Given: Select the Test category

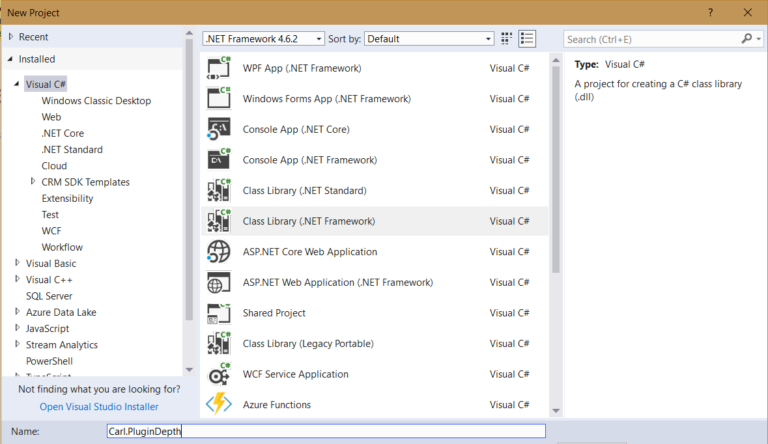Looking at the screenshot, I should pyautogui.click(x=50, y=215).
